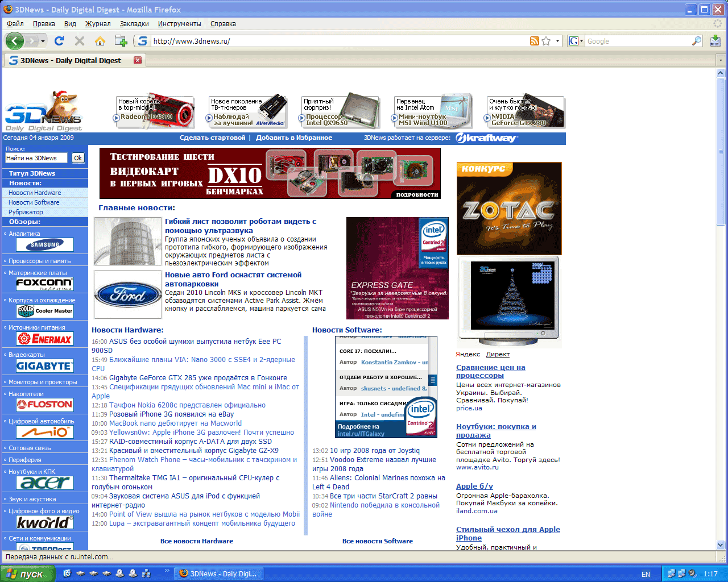Open the list all tabs dropdown

721,60
